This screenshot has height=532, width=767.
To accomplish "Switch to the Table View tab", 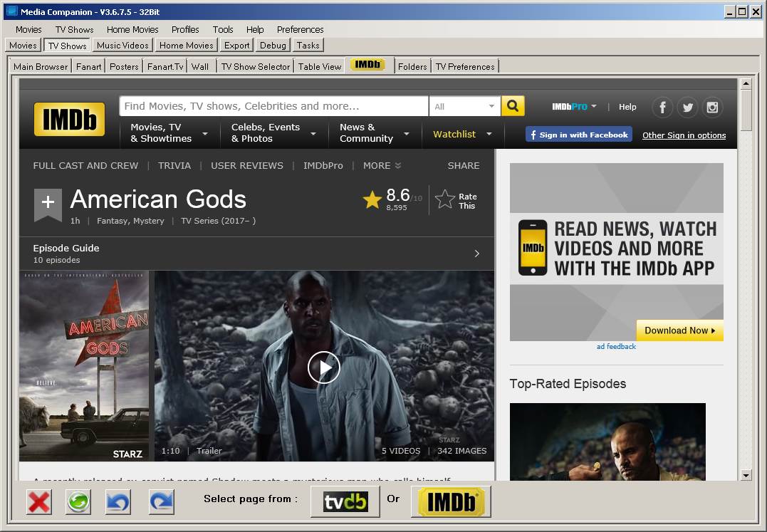I will coord(320,66).
